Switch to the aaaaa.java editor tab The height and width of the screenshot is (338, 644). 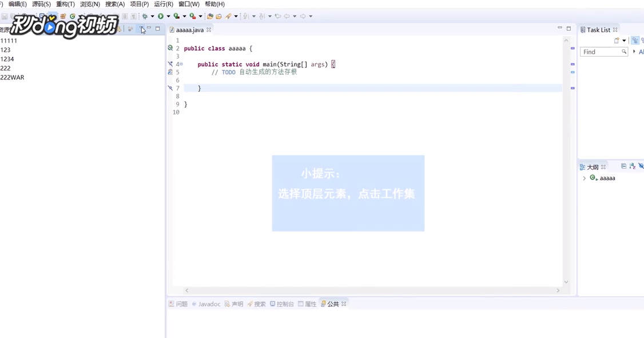pos(189,30)
